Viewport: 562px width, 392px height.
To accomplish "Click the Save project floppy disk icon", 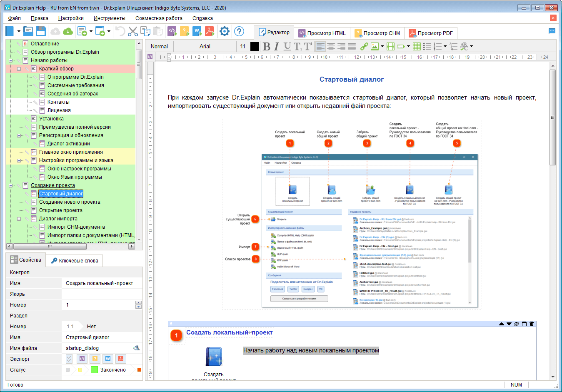I will (41, 31).
